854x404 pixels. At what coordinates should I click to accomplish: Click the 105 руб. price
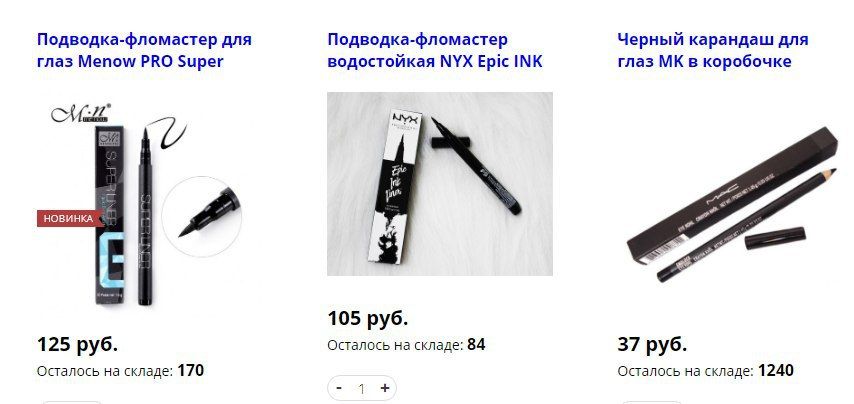coord(368,318)
